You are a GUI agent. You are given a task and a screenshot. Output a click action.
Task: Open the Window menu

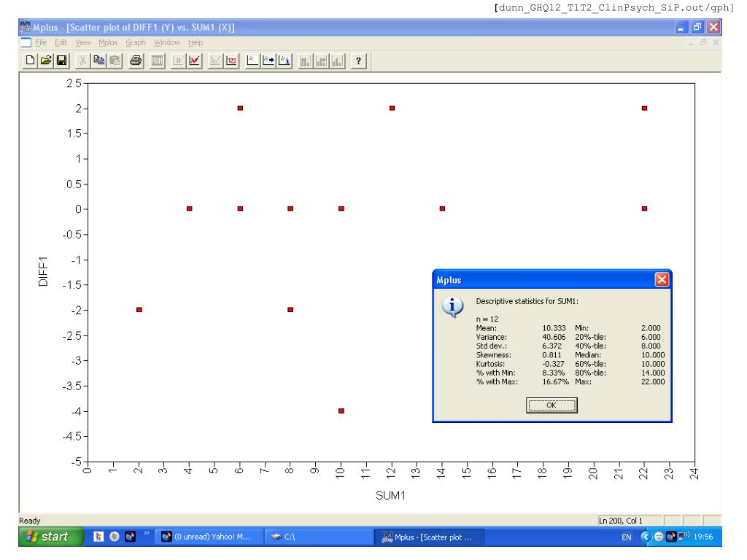tap(167, 42)
